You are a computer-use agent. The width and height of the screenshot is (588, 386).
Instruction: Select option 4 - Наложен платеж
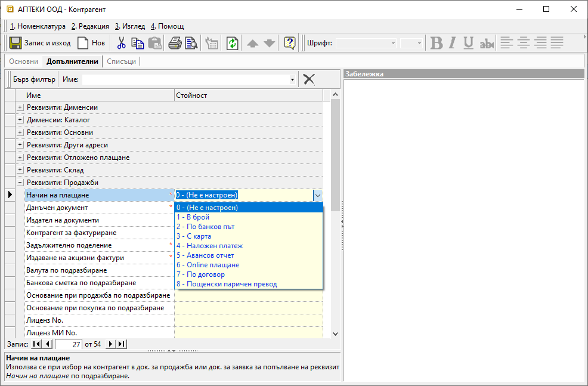(249, 246)
